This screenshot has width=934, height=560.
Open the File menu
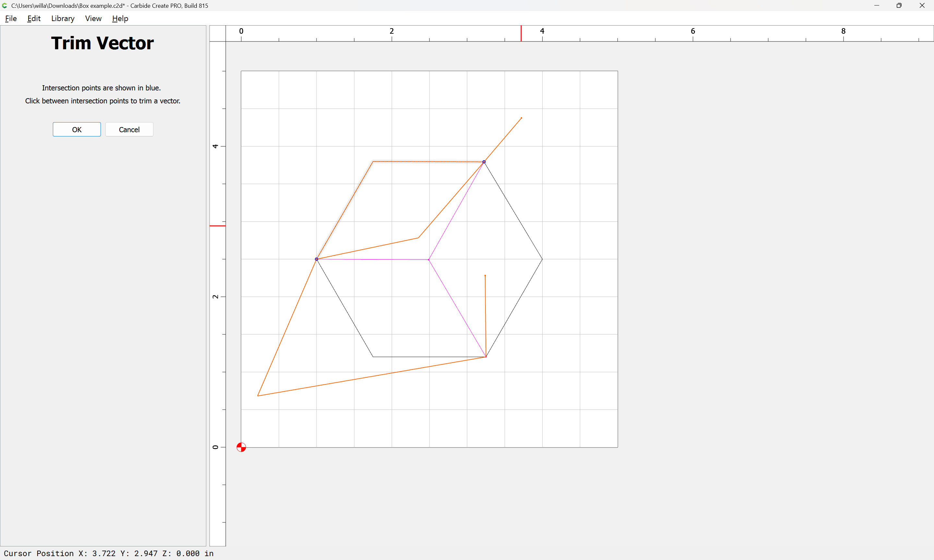(11, 18)
